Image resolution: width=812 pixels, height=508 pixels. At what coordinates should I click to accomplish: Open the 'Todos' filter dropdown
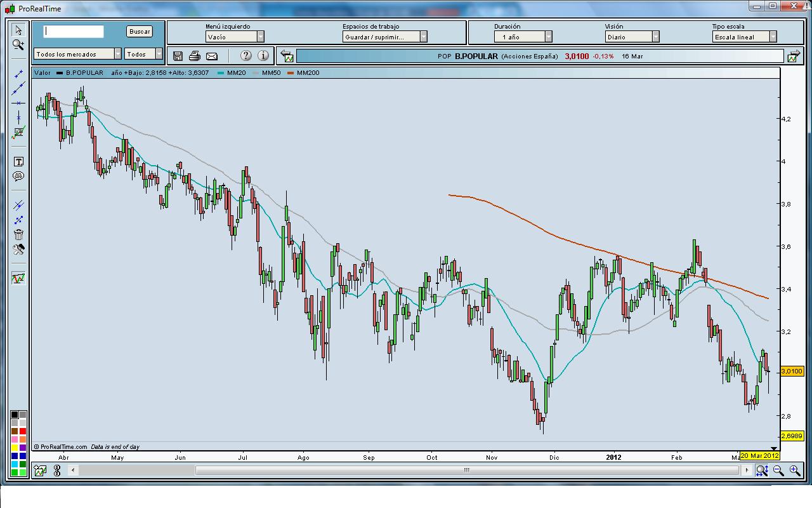[x=144, y=54]
